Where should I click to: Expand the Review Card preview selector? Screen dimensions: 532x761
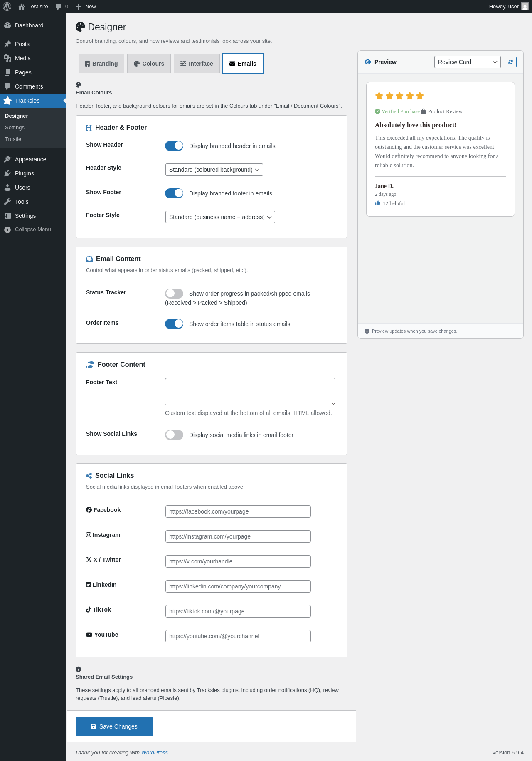point(468,62)
